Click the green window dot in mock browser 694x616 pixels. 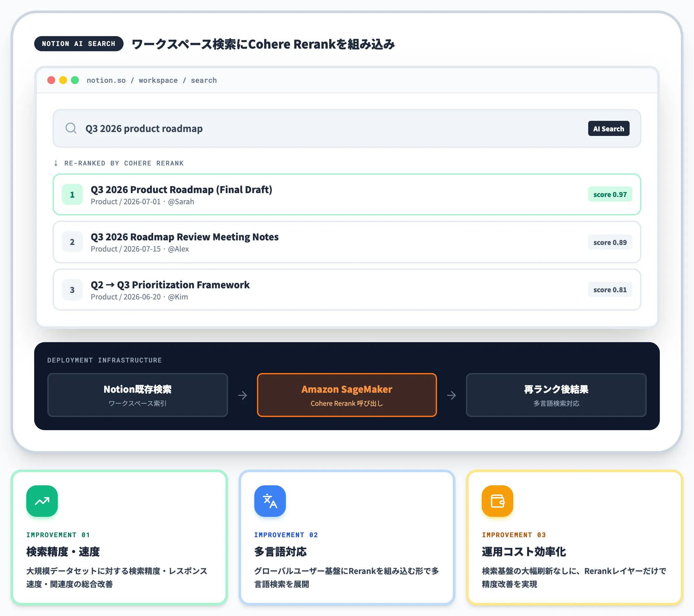point(75,80)
